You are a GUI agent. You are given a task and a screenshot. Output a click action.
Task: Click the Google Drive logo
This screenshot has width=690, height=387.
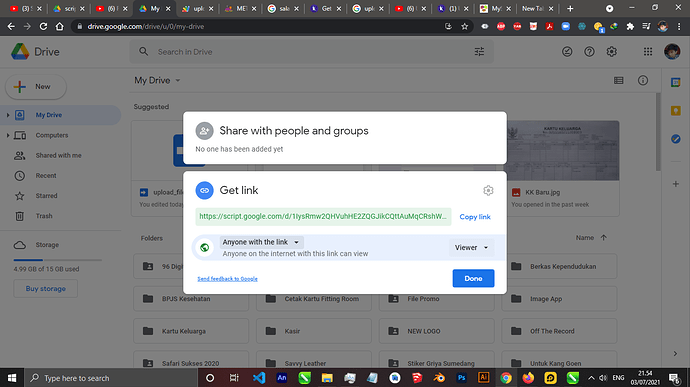[20, 52]
